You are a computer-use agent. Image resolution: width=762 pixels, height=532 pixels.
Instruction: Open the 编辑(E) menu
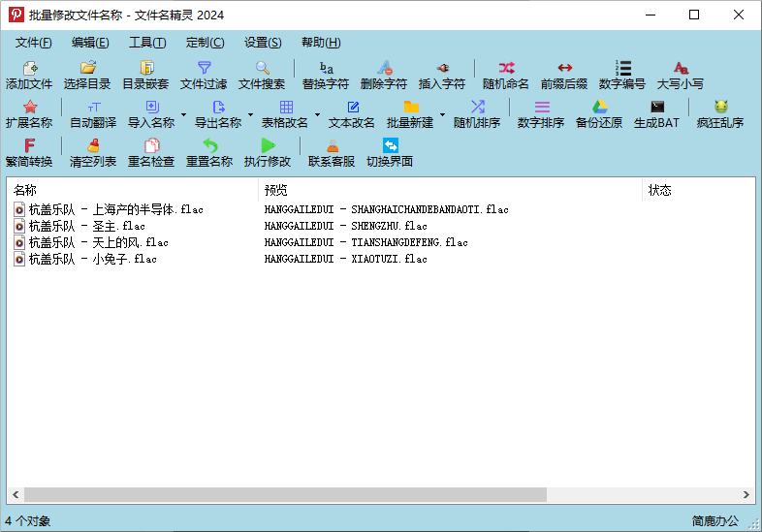(x=90, y=43)
